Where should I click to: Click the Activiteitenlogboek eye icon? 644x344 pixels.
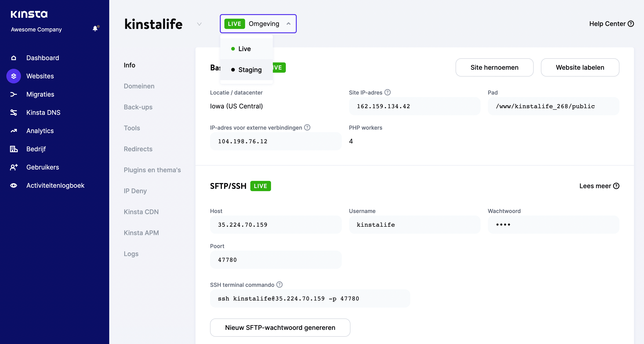(x=13, y=185)
